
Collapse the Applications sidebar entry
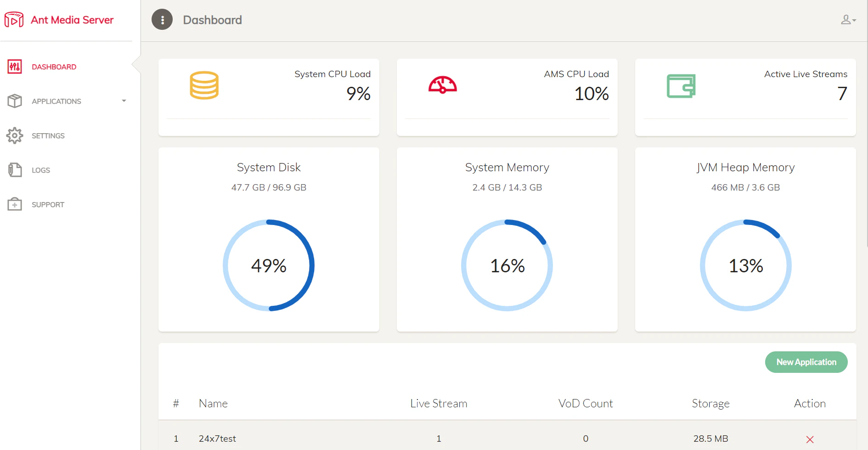56,101
